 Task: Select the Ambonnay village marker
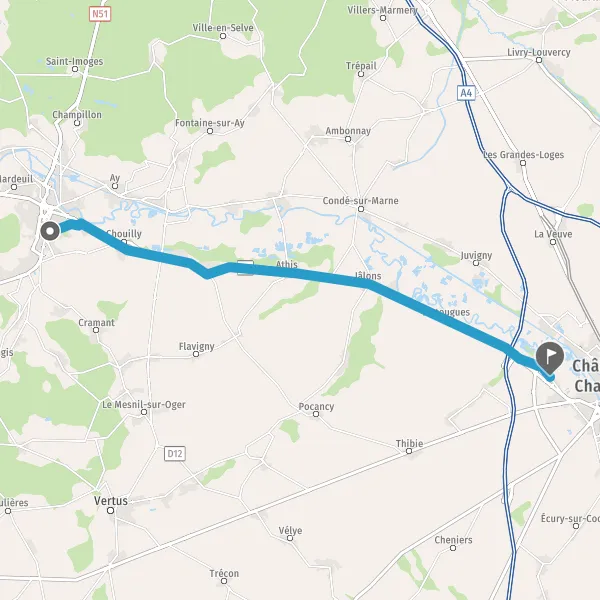pos(348,139)
